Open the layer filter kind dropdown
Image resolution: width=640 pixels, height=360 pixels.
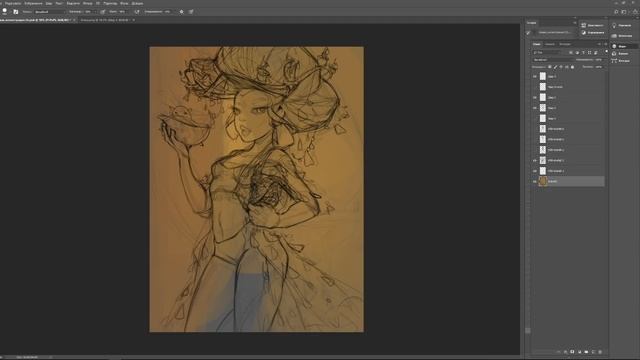(547, 53)
